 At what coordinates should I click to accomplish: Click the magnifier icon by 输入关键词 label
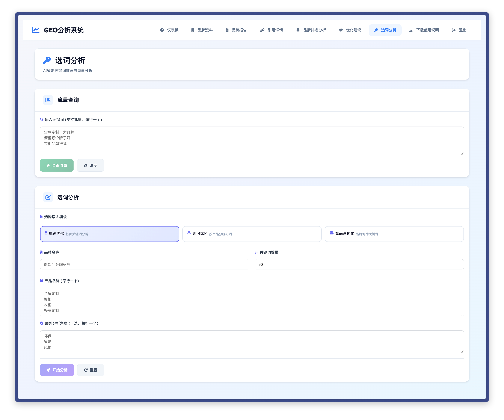[x=42, y=119]
